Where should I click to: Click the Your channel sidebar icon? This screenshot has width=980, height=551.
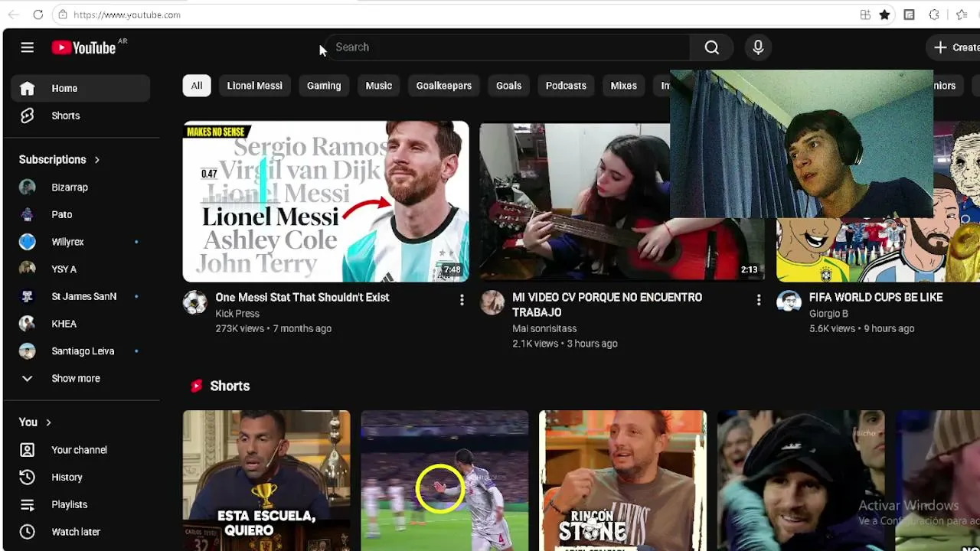(x=27, y=450)
